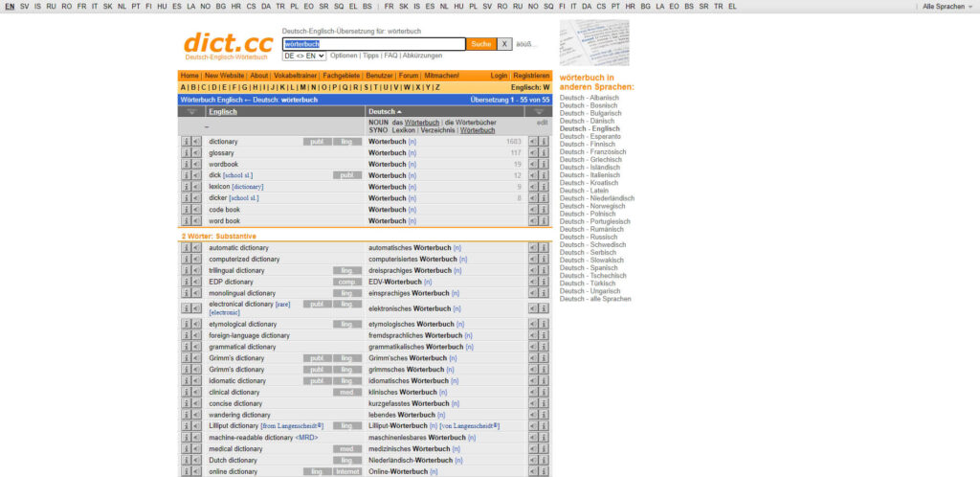Open the Vokabeltrainer menu item
Image resolution: width=980 pixels, height=477 pixels.
click(296, 76)
